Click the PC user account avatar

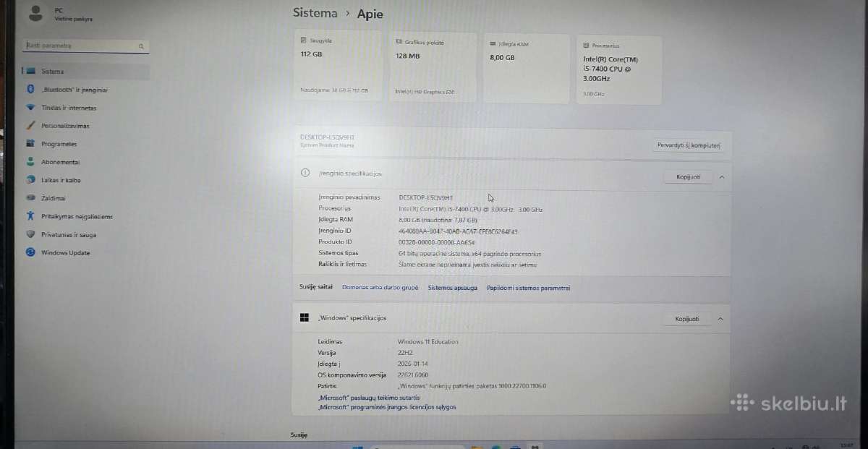click(35, 13)
